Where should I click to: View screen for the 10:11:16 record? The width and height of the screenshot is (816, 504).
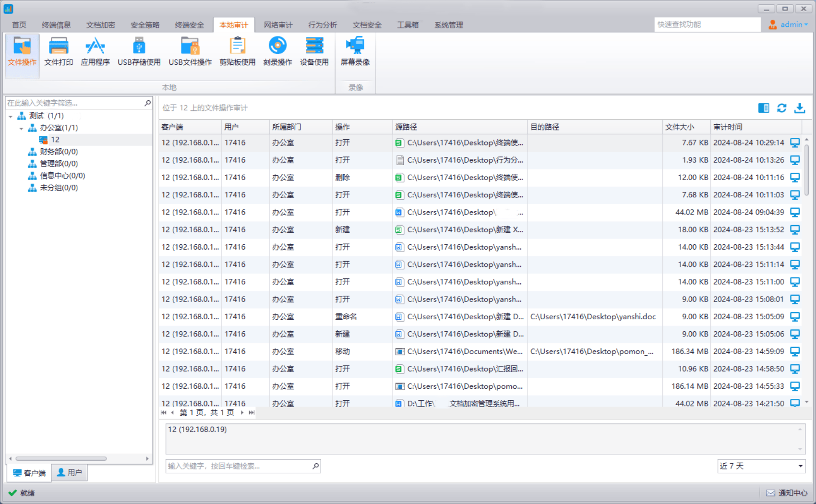(x=795, y=178)
